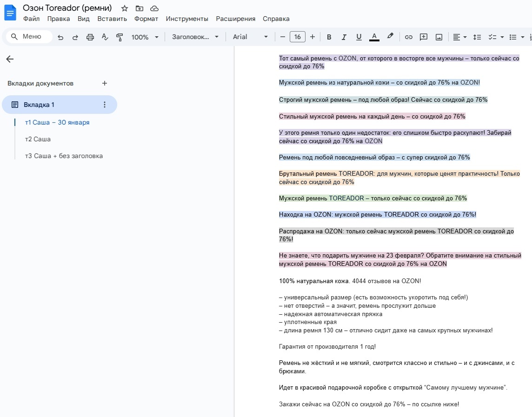Image resolution: width=532 pixels, height=417 pixels.
Task: Open the text color picker
Action: click(x=374, y=37)
